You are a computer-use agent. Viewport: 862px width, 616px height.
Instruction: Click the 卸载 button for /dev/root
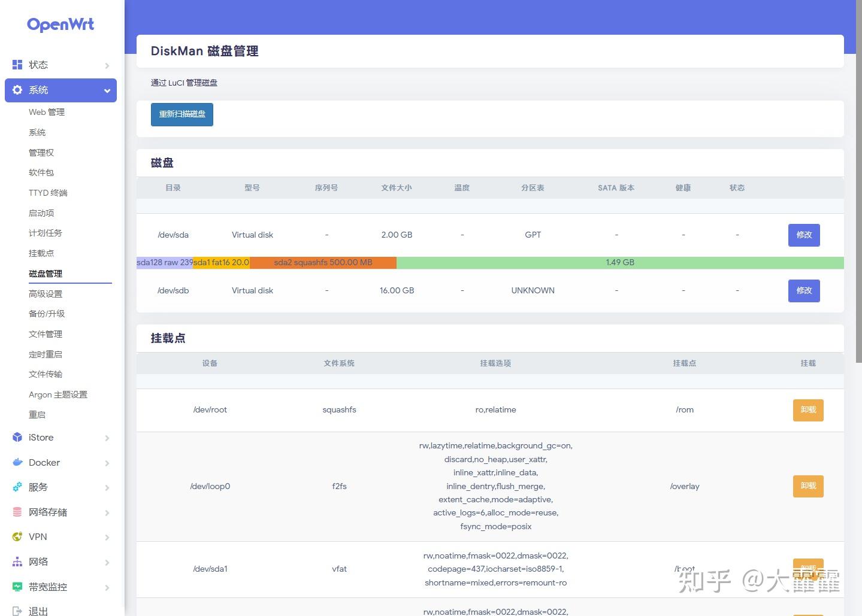(x=807, y=410)
